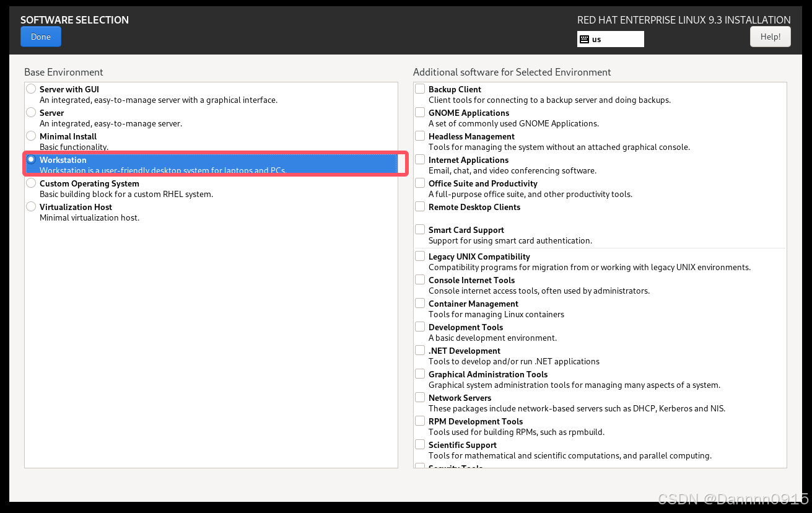Screen dimensions: 812x513
Task: Tick the Development Tools checkbox
Action: [x=420, y=327]
